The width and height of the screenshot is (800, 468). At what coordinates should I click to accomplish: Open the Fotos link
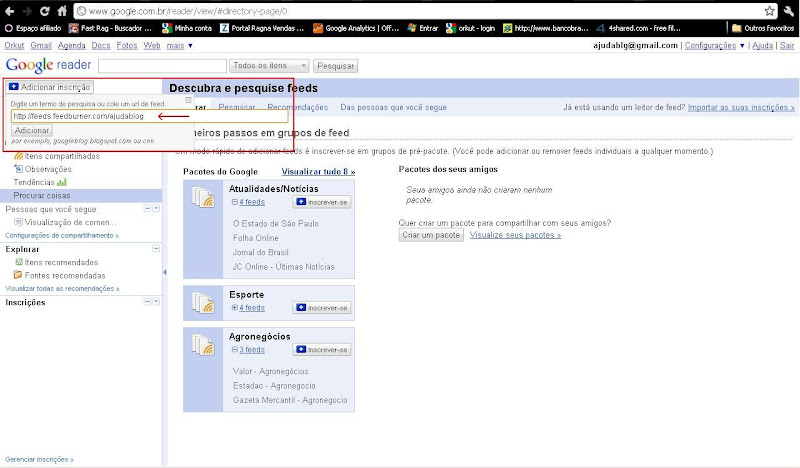[x=127, y=45]
